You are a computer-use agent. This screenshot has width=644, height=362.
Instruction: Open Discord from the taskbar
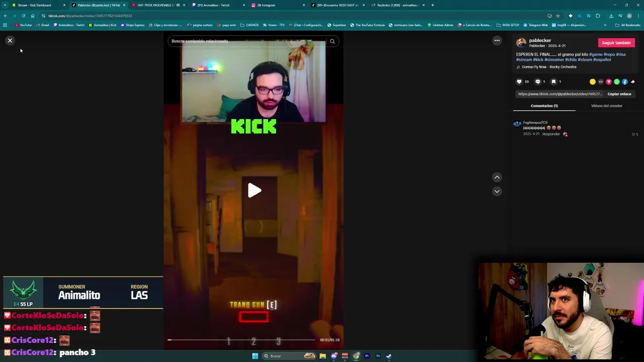pyautogui.click(x=334, y=356)
